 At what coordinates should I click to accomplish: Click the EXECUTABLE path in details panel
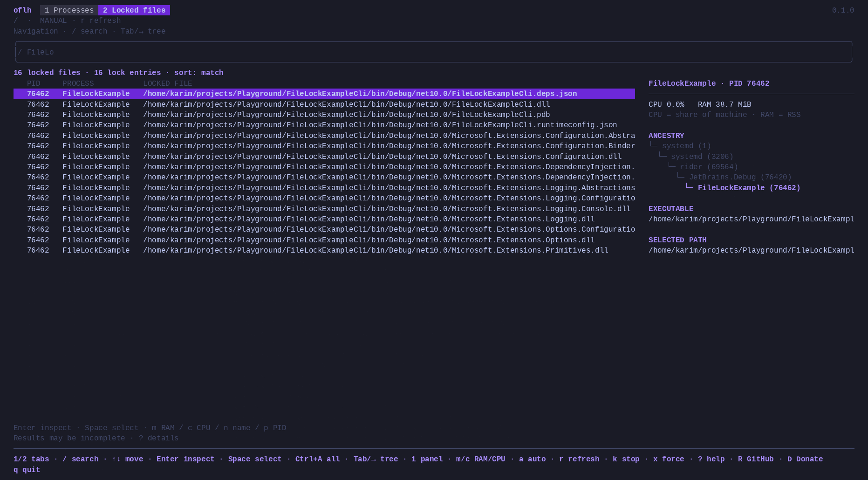tap(751, 219)
